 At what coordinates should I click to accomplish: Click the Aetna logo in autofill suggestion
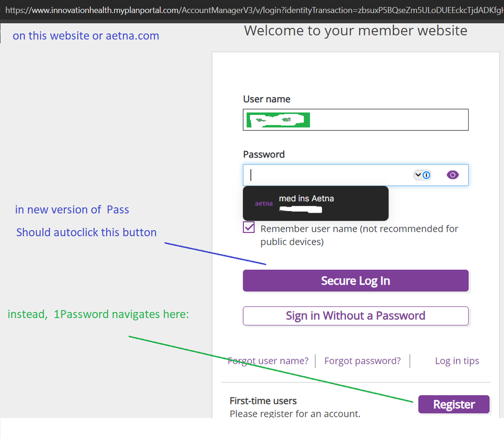tap(263, 204)
